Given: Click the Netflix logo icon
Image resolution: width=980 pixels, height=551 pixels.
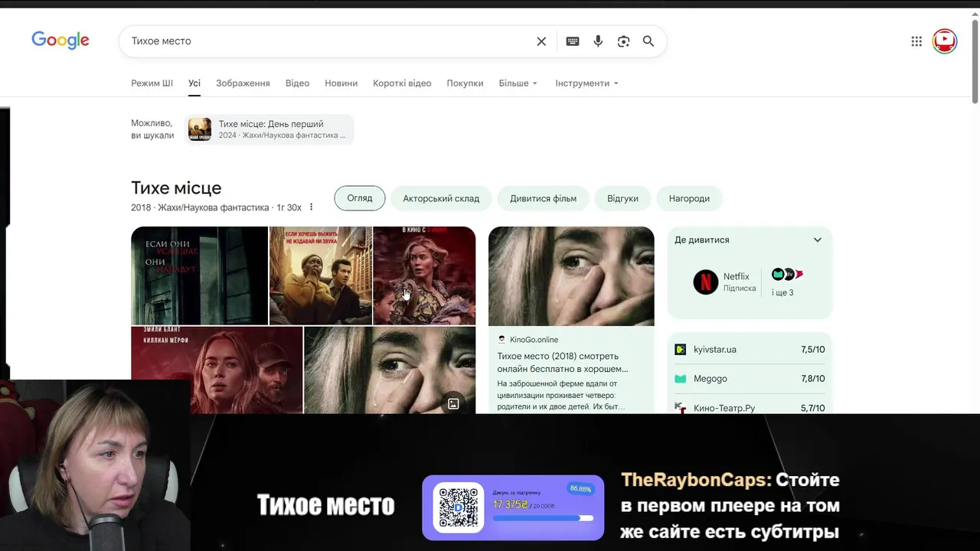Looking at the screenshot, I should point(705,282).
